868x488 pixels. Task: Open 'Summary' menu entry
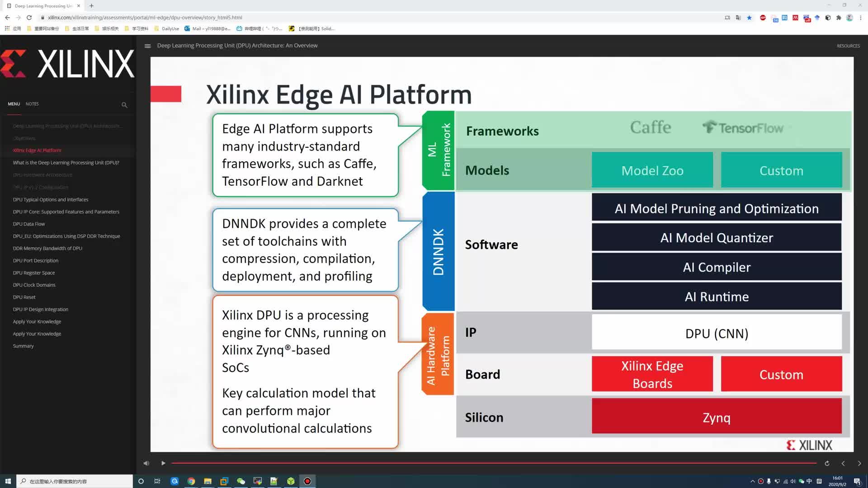point(23,346)
